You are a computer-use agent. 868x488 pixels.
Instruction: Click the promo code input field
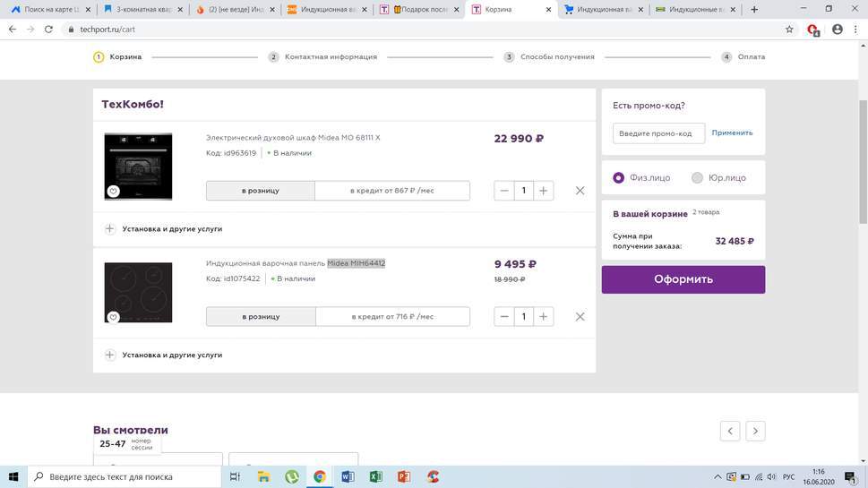(658, 133)
